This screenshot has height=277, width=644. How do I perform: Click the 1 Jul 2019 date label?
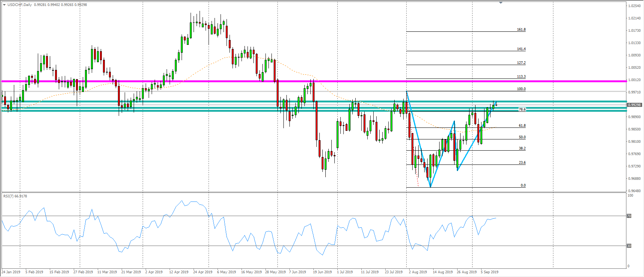click(x=345, y=272)
